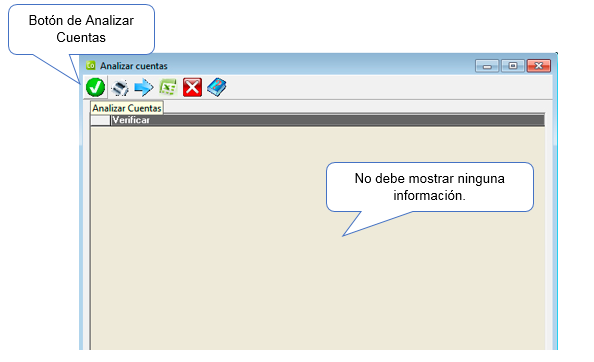This screenshot has width=594, height=362.
Task: Export to Excel using the toolbar icon
Action: tap(168, 87)
